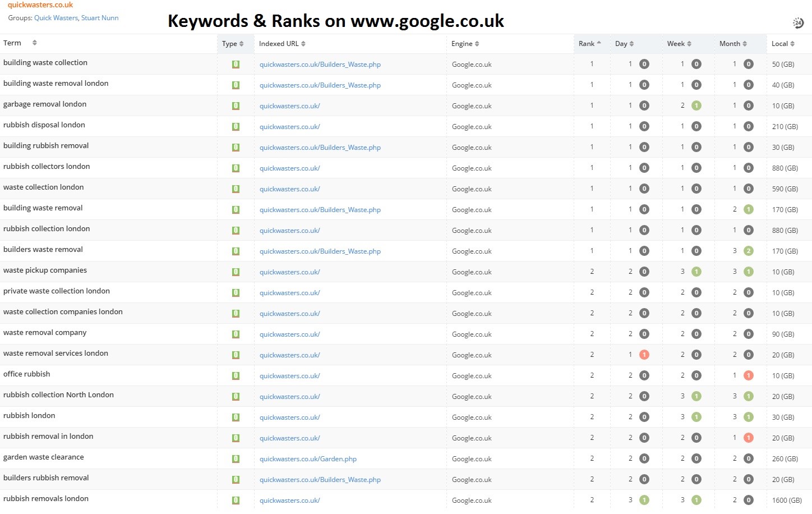Screen dimensions: 812x514
Task: Click green week badge for waste pickup companies
Action: 696,272
